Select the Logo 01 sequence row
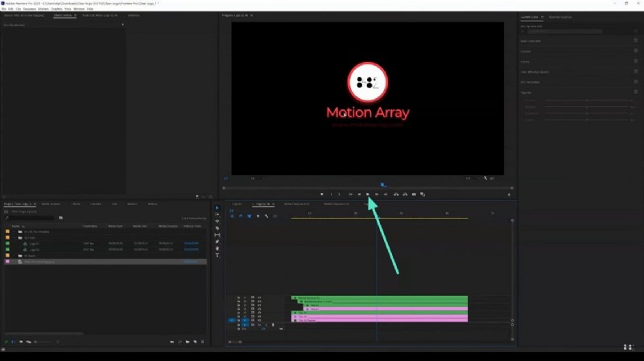 tap(105, 244)
